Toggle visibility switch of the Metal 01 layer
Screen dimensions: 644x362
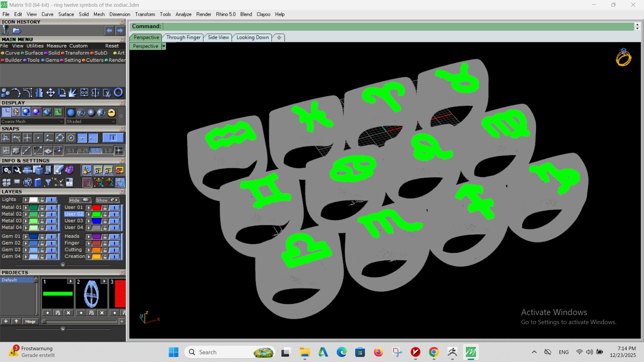click(x=51, y=207)
